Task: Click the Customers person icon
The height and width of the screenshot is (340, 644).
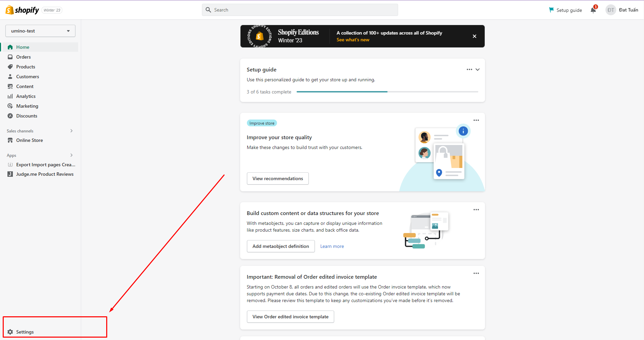Action: 10,77
